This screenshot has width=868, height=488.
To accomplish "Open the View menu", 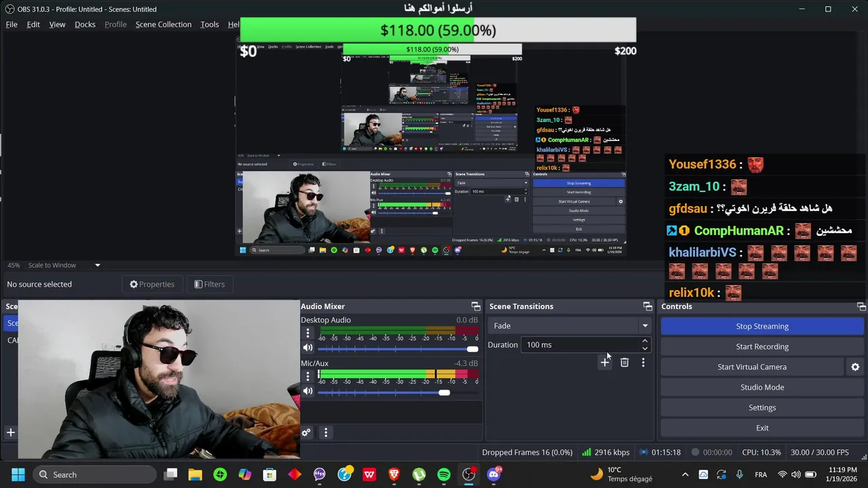I will point(57,24).
